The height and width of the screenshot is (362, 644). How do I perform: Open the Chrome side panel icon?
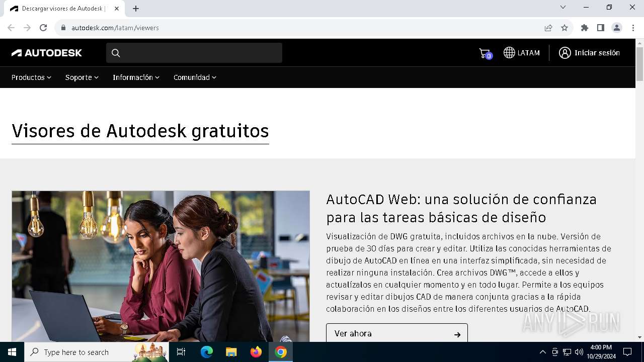click(x=601, y=28)
